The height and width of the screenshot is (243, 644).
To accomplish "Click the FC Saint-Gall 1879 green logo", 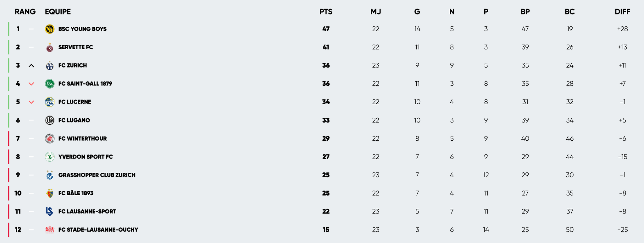I will point(50,84).
